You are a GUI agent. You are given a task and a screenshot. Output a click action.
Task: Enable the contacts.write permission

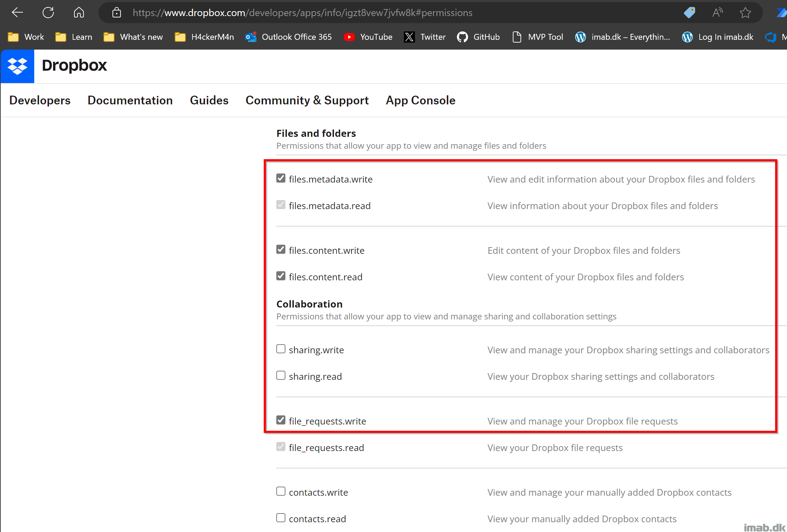tap(281, 491)
